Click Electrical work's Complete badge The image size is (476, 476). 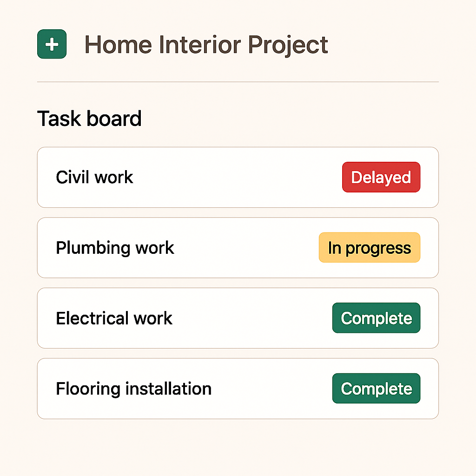click(377, 318)
